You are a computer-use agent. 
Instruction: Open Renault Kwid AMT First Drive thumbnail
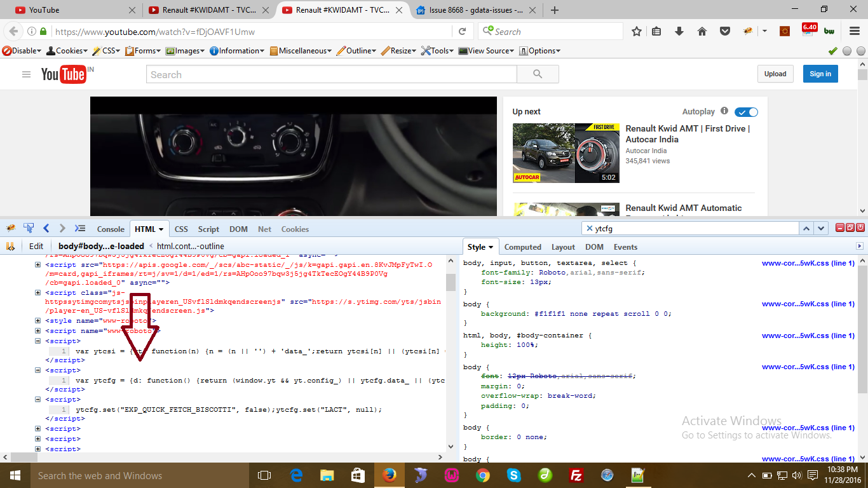tap(566, 153)
